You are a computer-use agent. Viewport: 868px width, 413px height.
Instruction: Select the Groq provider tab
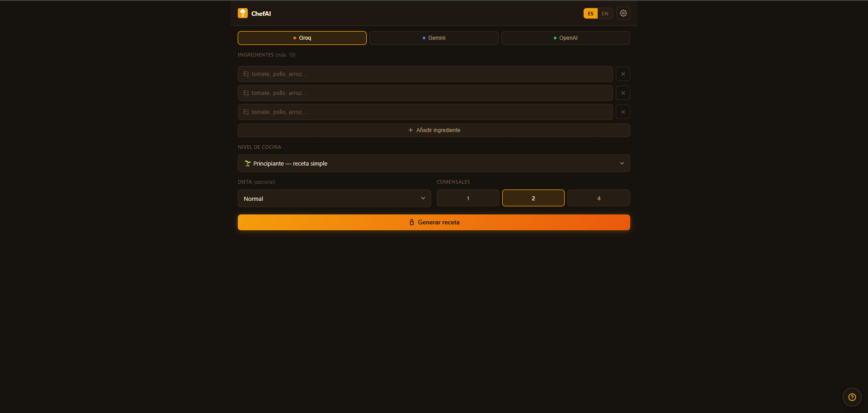302,38
